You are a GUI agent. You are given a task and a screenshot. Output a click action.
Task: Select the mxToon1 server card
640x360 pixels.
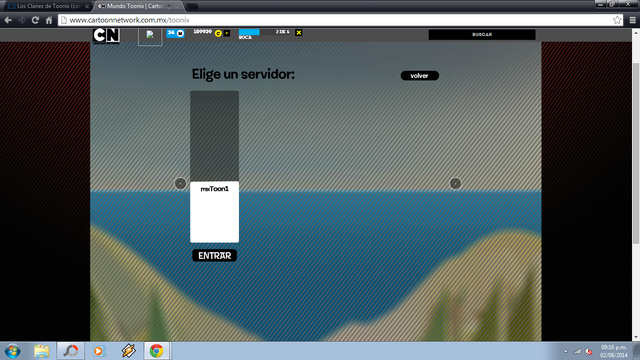click(214, 212)
